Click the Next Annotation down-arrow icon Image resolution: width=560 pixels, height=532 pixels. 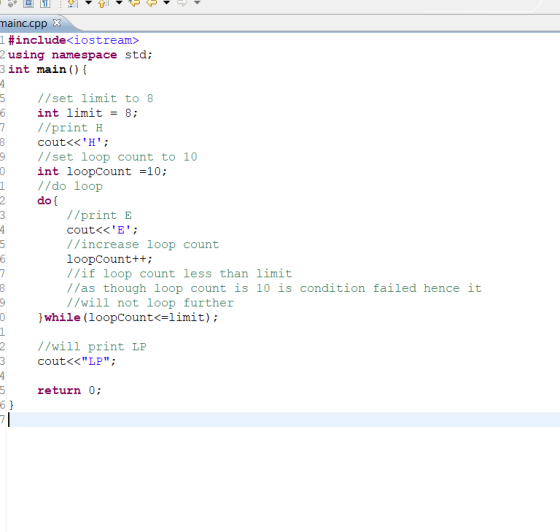[x=72, y=3]
